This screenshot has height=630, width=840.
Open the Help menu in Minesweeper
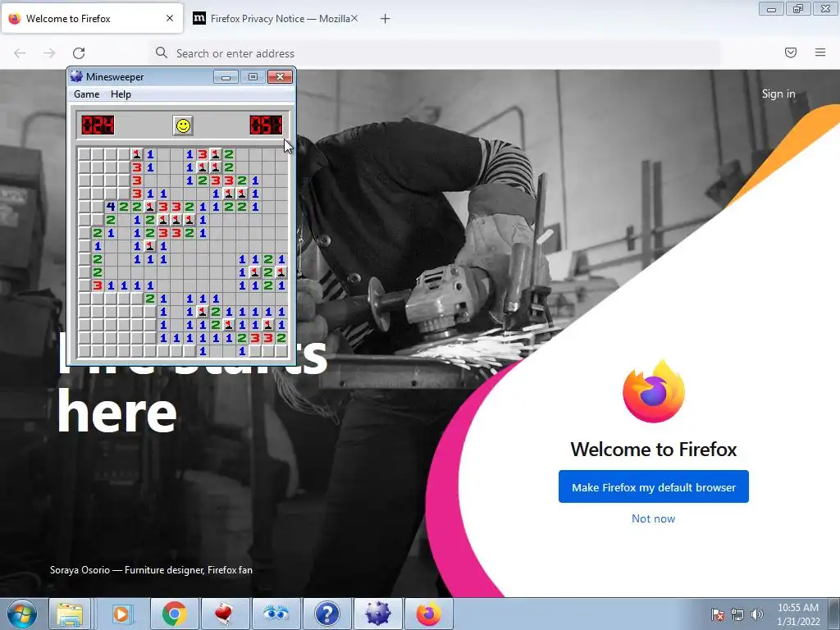pos(121,94)
